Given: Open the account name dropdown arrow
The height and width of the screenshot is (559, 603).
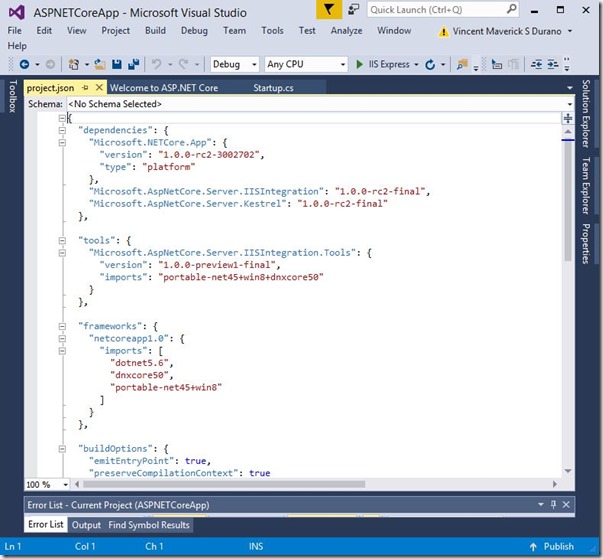Looking at the screenshot, I should (x=570, y=31).
